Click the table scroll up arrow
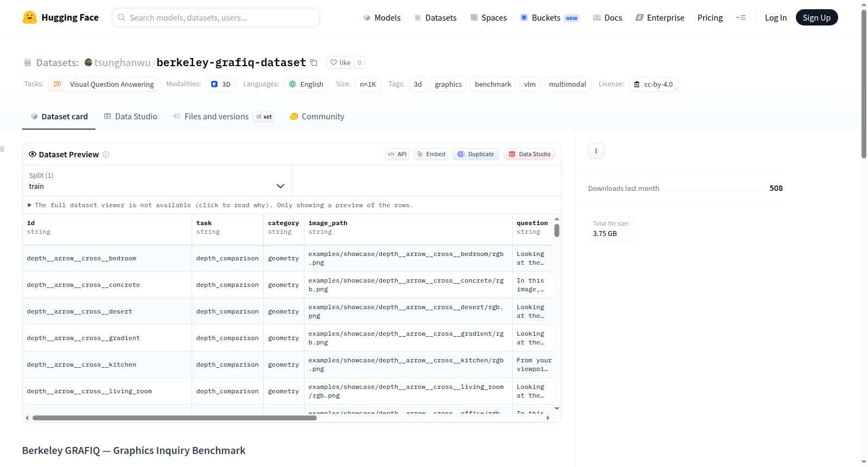868x467 pixels. (557, 219)
